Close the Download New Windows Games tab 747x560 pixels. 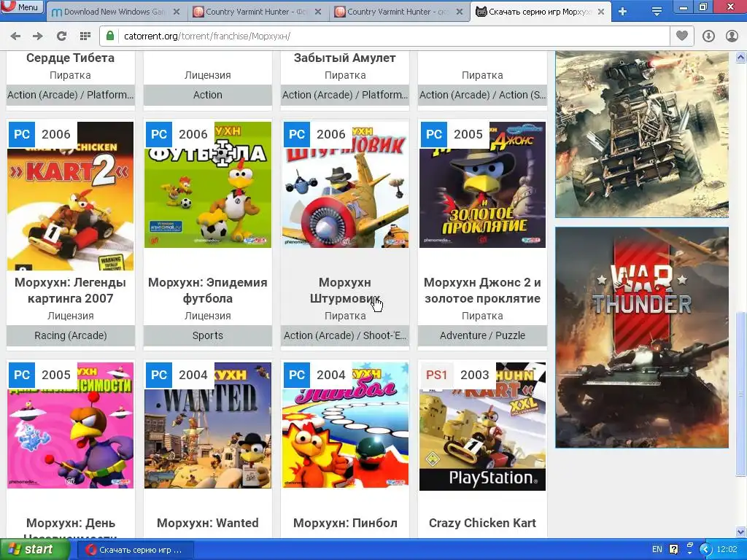tap(177, 12)
